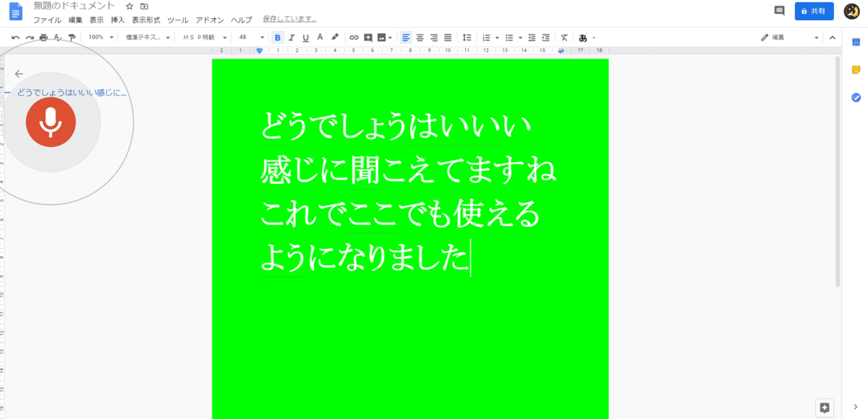The image size is (868, 419).
Task: Run spelling and grammar check
Action: [x=57, y=37]
